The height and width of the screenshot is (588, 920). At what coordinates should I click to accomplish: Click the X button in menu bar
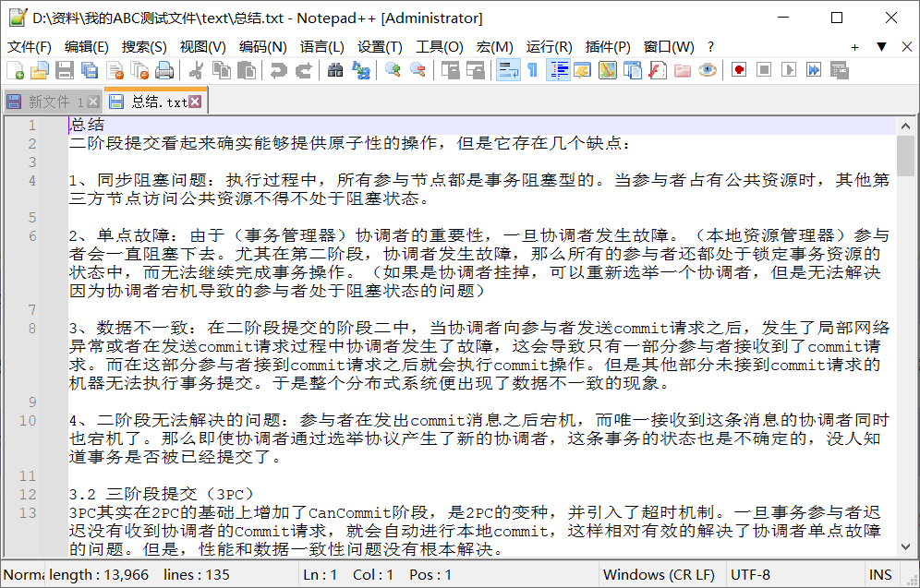tap(906, 47)
